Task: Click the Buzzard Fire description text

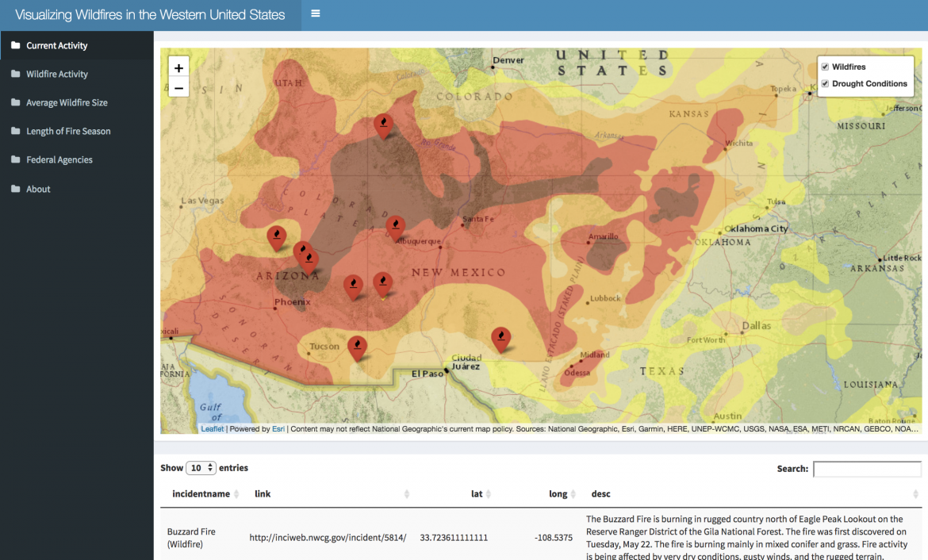Action: (747, 538)
